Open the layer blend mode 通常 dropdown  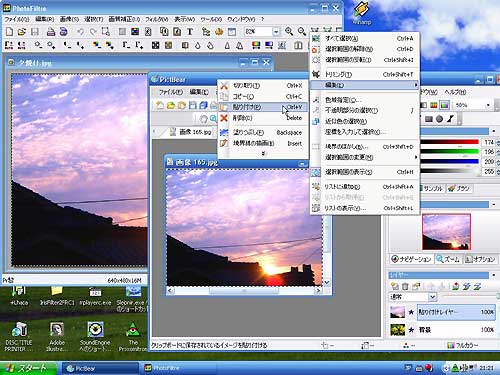[432, 296]
